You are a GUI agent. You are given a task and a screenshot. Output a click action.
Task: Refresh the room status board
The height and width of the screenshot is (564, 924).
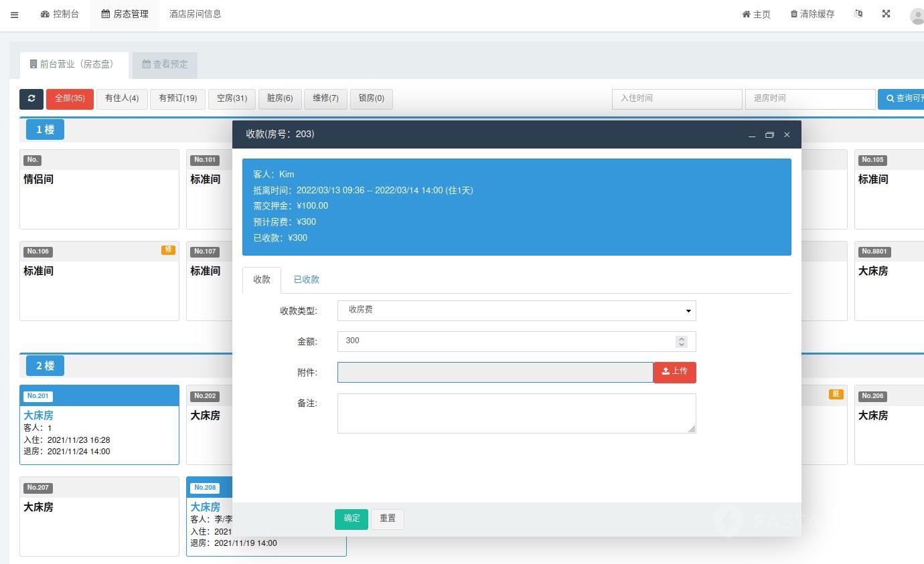31,98
